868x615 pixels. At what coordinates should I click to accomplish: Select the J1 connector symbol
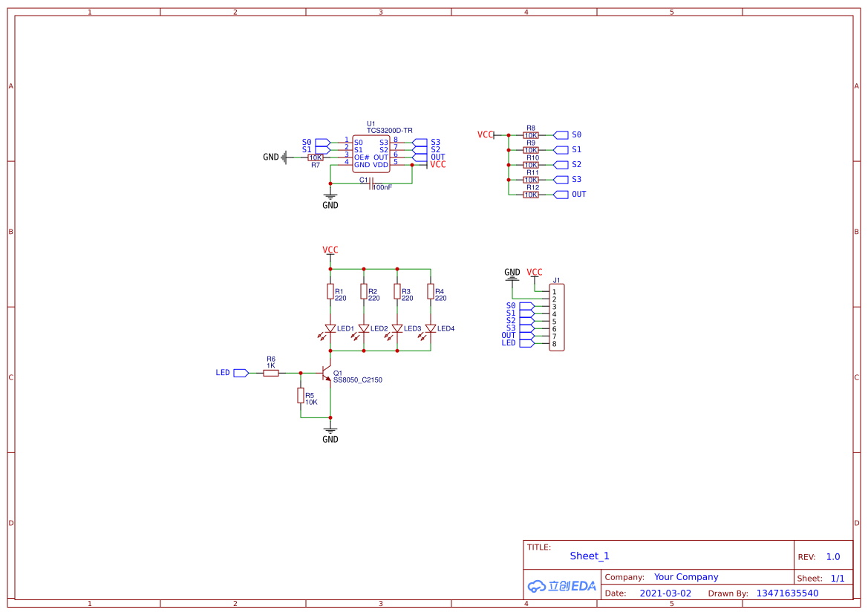click(556, 318)
